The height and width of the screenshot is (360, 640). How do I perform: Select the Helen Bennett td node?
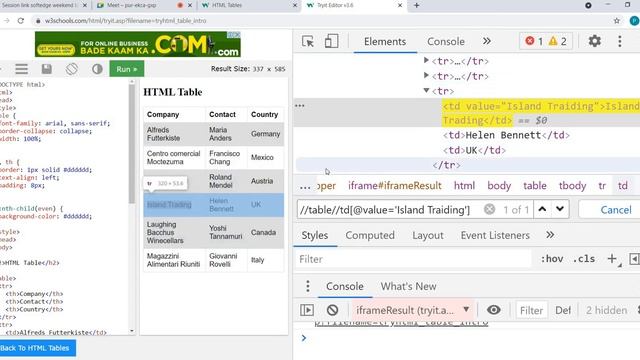click(x=506, y=135)
